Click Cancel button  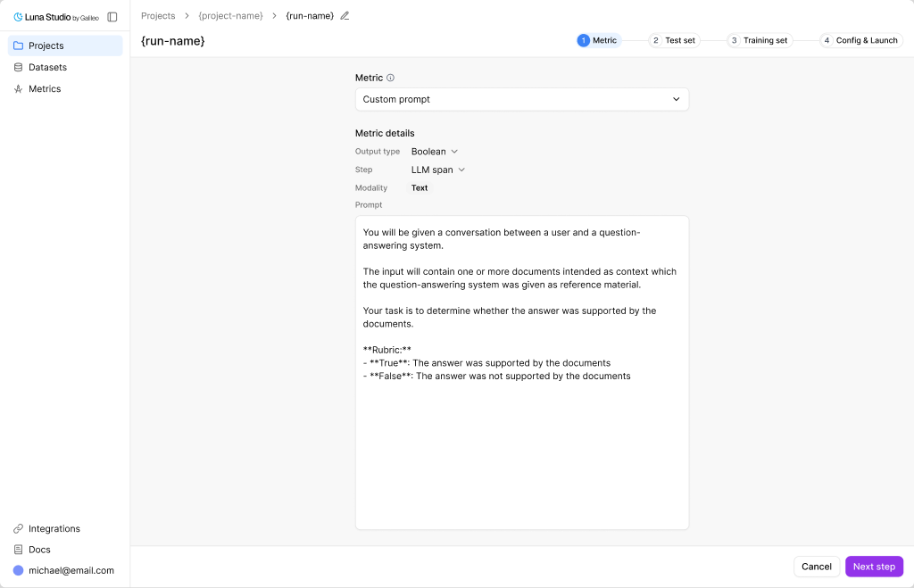816,567
